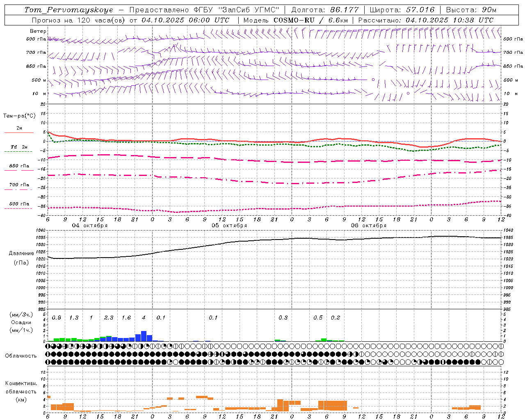Click the station title Tom_Pervomayskoye
This screenshot has height=420, width=525.
point(68,10)
